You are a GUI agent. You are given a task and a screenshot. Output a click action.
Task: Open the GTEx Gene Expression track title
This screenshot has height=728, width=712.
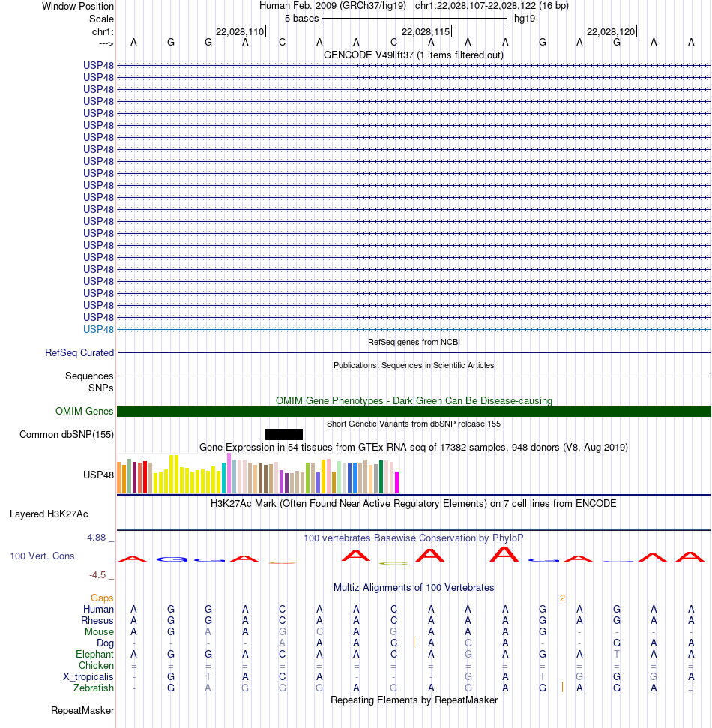414,448
